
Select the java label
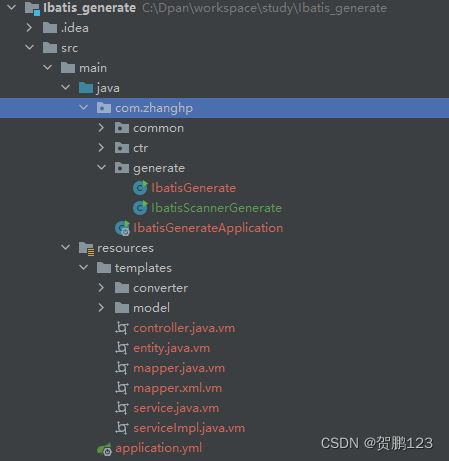pos(108,88)
